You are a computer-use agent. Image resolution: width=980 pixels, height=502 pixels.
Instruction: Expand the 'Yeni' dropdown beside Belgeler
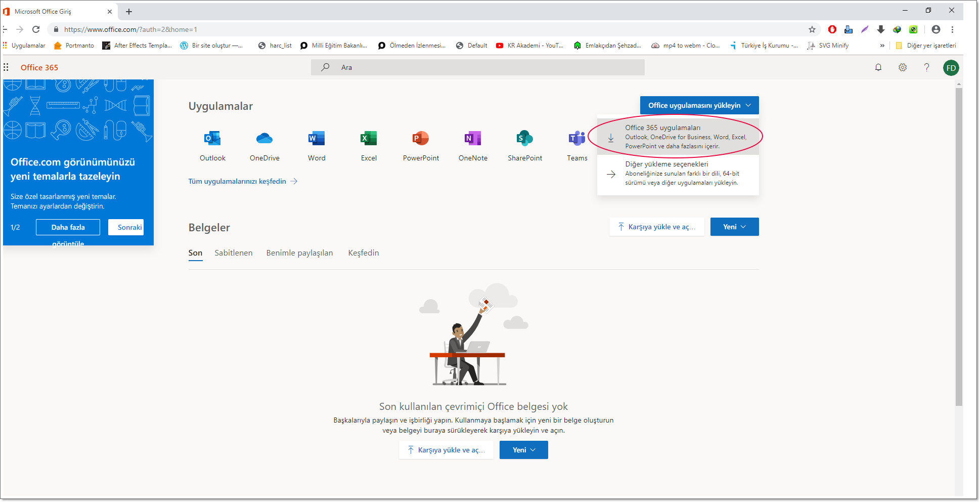(734, 227)
